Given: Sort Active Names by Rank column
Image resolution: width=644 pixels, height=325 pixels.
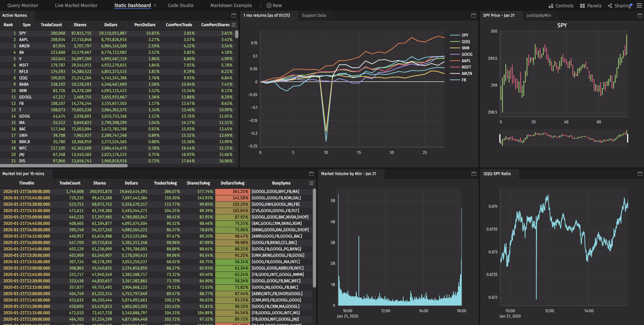Looking at the screenshot, I should coord(8,25).
